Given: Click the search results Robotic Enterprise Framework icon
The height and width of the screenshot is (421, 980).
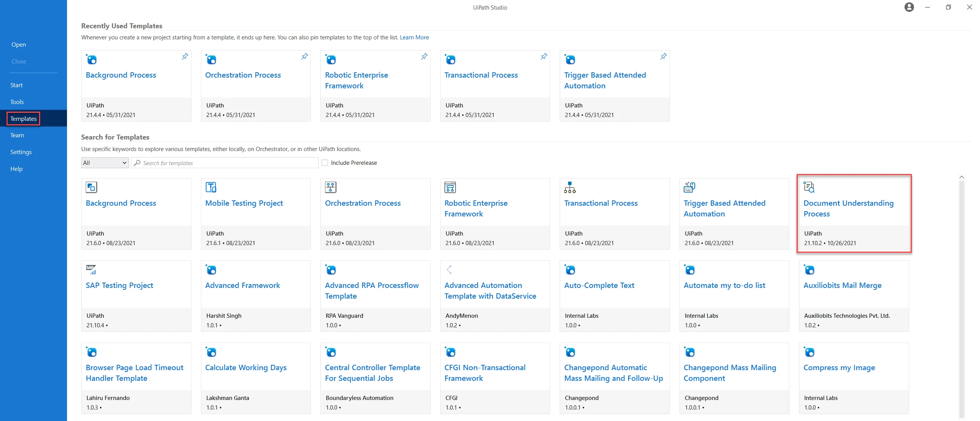Looking at the screenshot, I should coord(450,187).
